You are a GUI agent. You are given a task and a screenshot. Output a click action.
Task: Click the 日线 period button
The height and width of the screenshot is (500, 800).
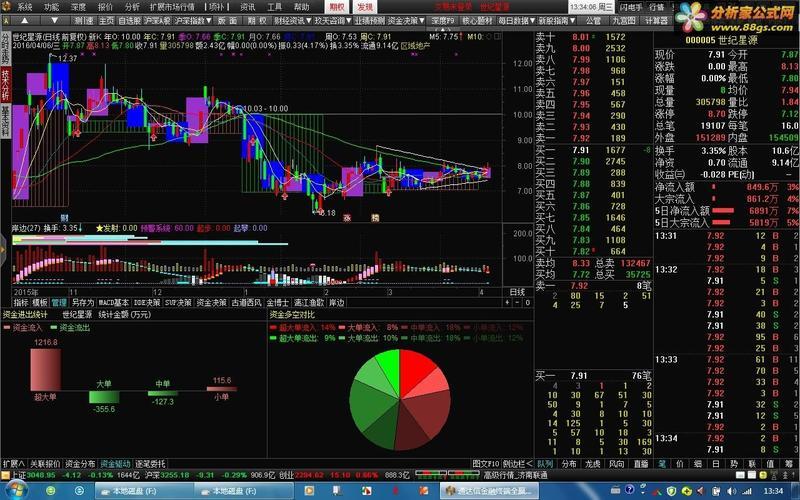tap(517, 292)
